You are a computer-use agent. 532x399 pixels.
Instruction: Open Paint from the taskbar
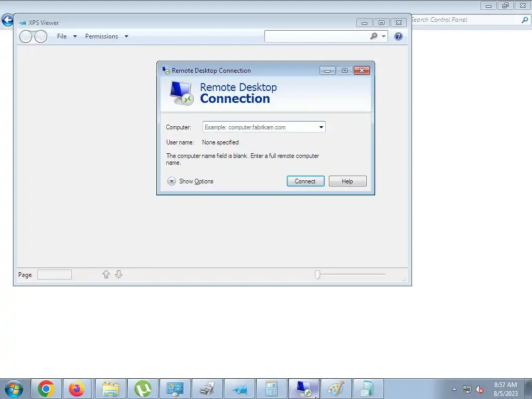336,389
